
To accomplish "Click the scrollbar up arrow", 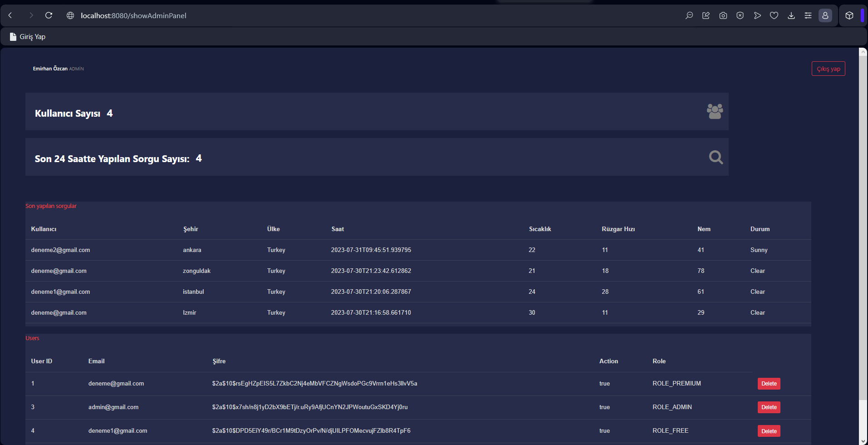I will pos(863,52).
